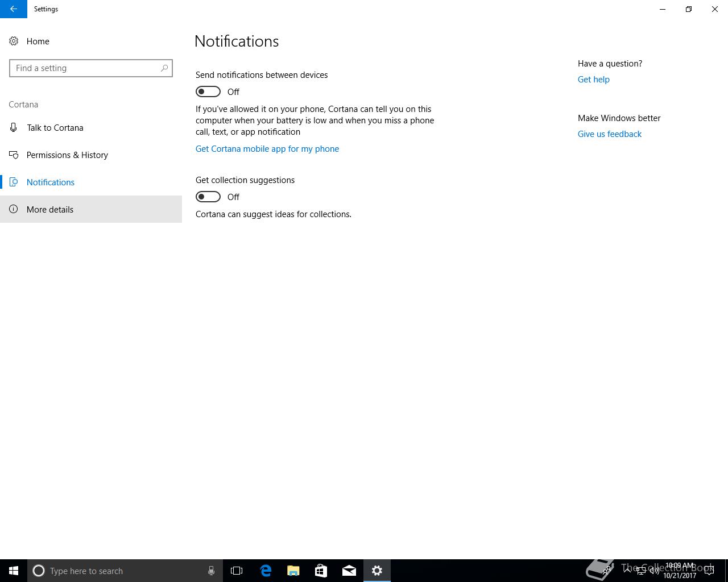Click the microphone icon in taskbar search
The height and width of the screenshot is (582, 728).
click(x=211, y=571)
